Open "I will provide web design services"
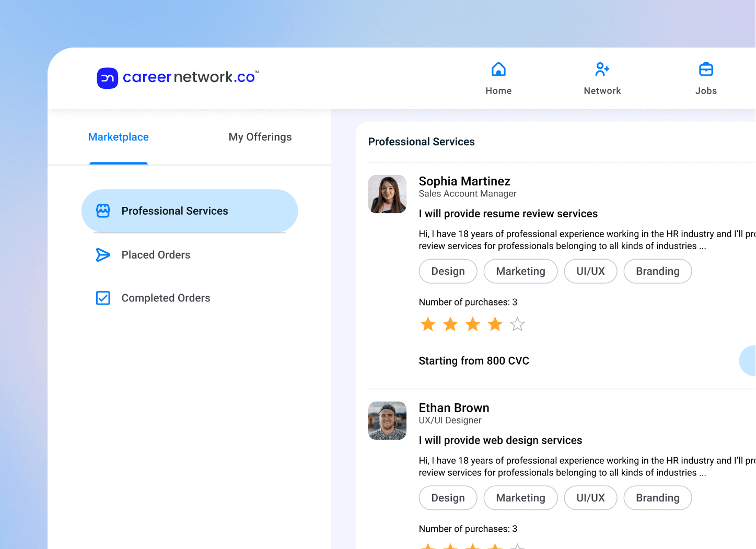 [501, 440]
